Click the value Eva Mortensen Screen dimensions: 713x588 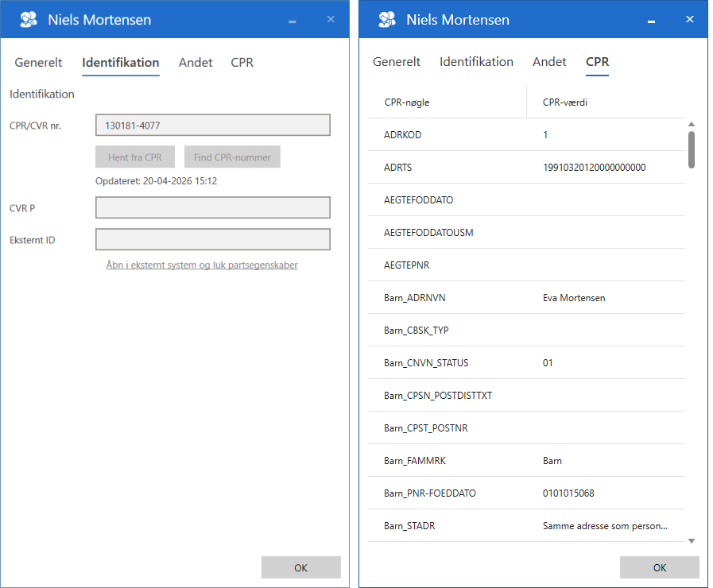tap(574, 298)
